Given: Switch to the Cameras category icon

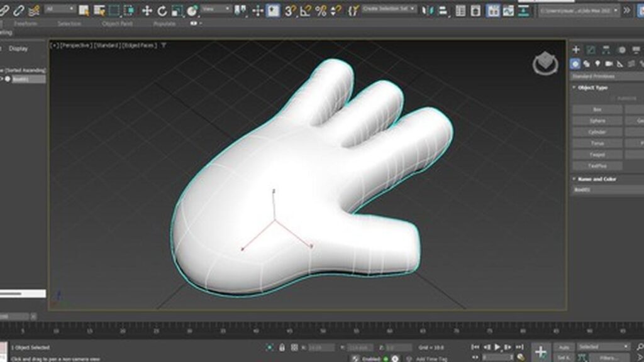Looking at the screenshot, I should pyautogui.click(x=609, y=63).
